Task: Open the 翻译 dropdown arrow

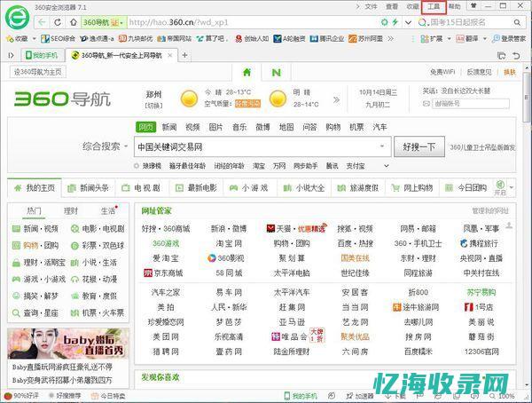Action: [484, 39]
